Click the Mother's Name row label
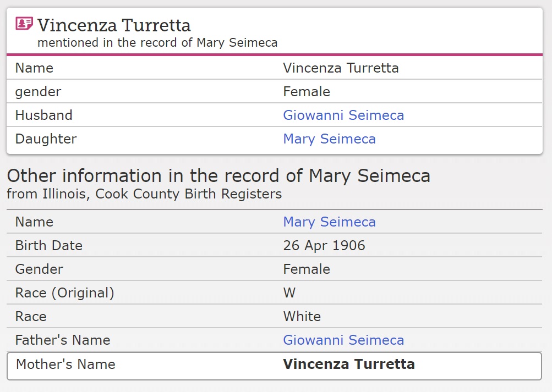 coord(66,365)
